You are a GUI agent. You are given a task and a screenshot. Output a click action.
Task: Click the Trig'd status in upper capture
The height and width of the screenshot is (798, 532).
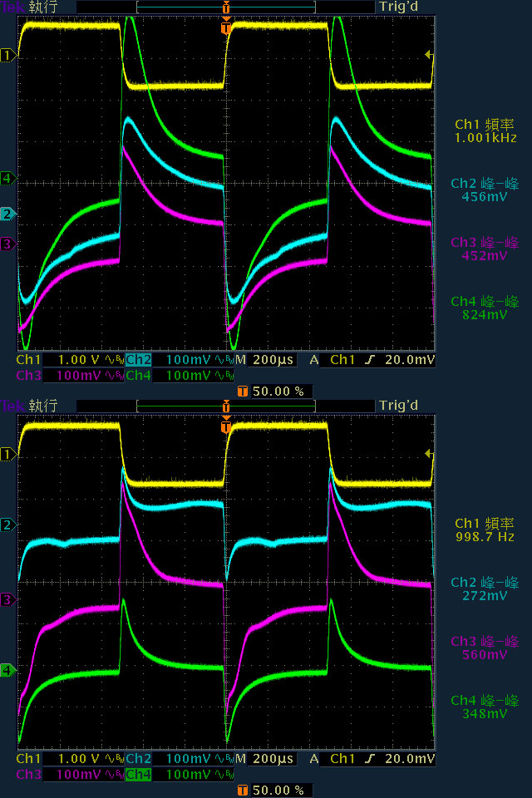[x=399, y=7]
